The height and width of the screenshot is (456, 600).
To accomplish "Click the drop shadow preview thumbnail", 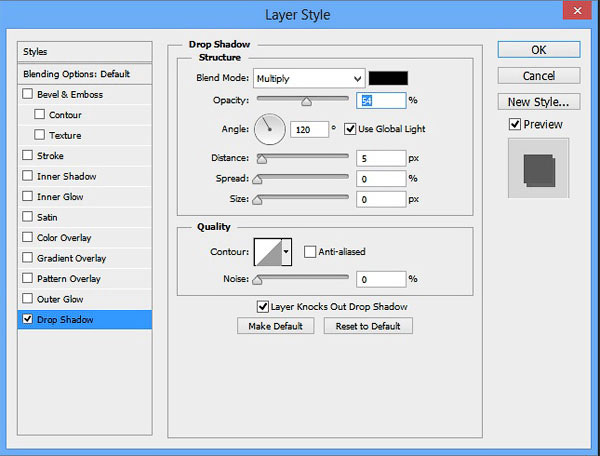I will [538, 168].
